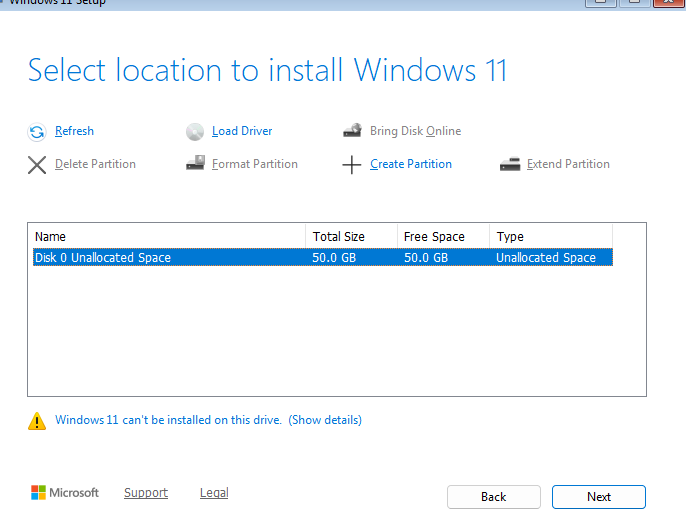
Task: Click the Extend Partition drive icon
Action: click(x=510, y=164)
